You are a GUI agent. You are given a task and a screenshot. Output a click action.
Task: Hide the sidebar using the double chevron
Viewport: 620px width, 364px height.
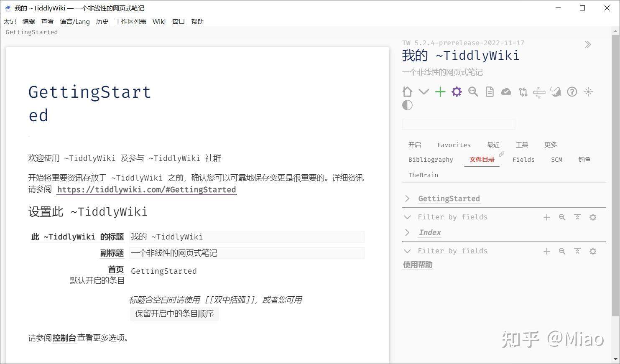pyautogui.click(x=588, y=43)
